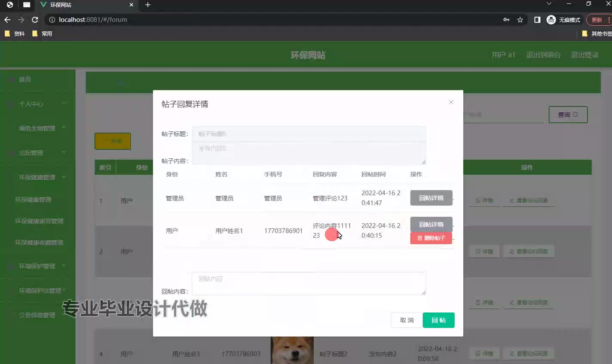This screenshot has height=364, width=612.
Task: Click 详情 for table row 2
Action: [484, 252]
